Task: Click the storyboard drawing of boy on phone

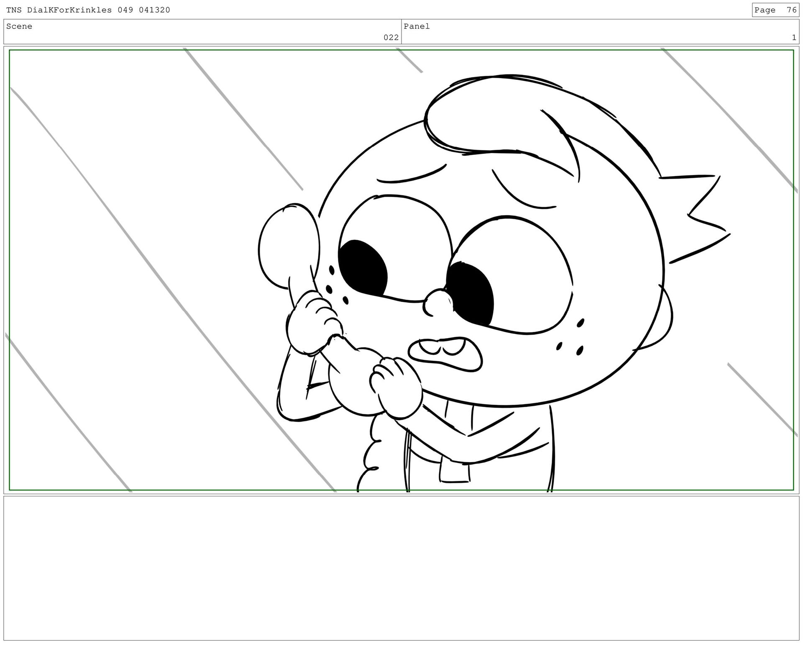Action: pyautogui.click(x=401, y=270)
